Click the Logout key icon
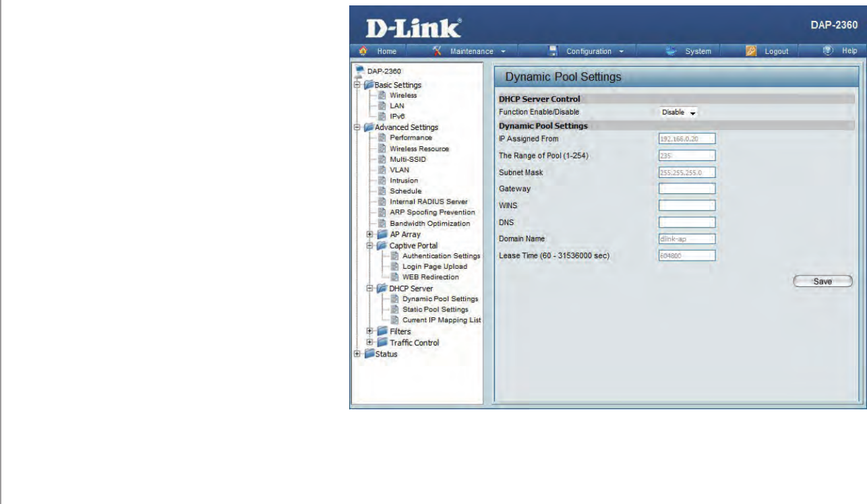This screenshot has height=504, width=867. [x=751, y=51]
